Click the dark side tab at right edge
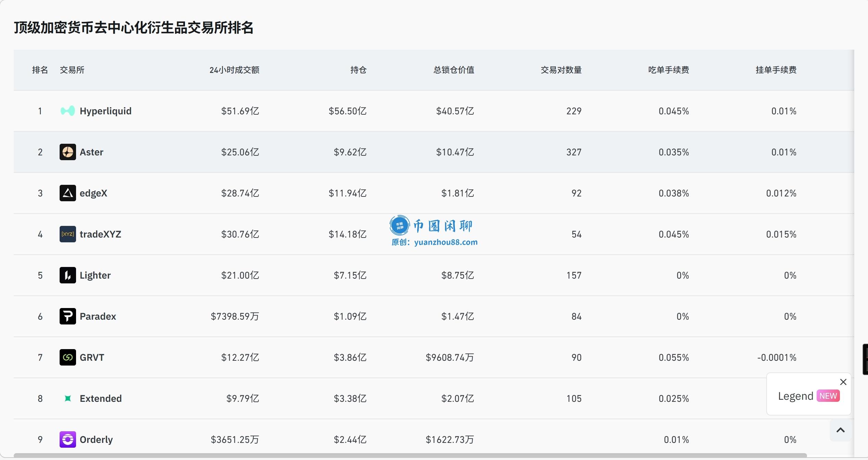Screen dimensions: 868x460 865,359
